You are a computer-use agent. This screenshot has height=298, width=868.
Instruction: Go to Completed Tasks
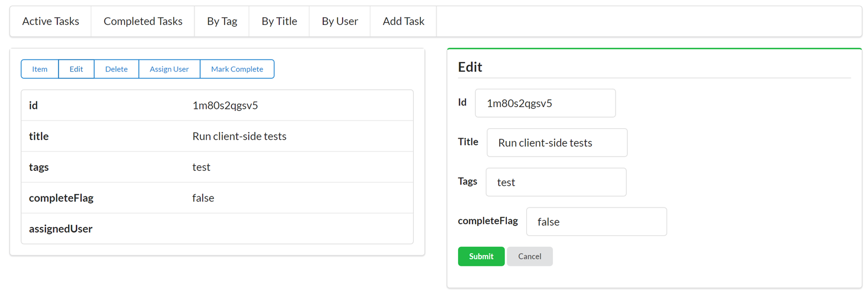coord(143,22)
